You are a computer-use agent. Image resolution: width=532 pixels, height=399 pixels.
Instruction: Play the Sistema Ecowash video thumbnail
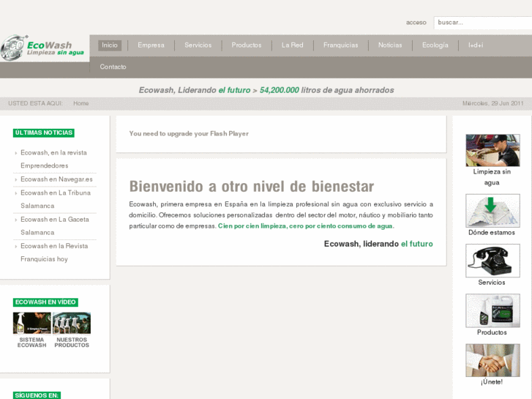(32, 324)
